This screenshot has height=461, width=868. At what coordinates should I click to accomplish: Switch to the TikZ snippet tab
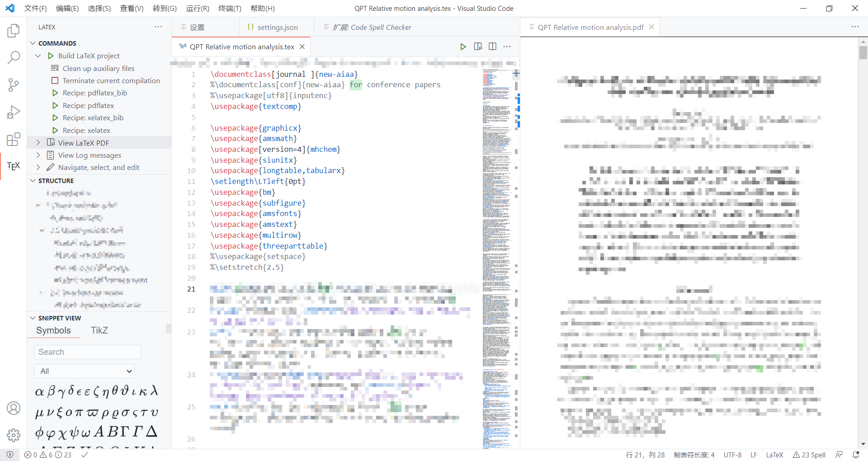(x=99, y=330)
